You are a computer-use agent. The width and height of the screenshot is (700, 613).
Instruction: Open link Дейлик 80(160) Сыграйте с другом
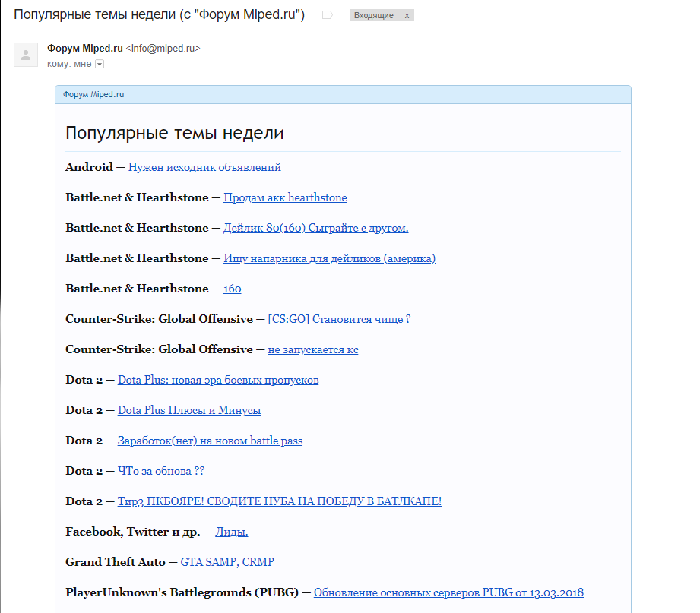coord(315,228)
